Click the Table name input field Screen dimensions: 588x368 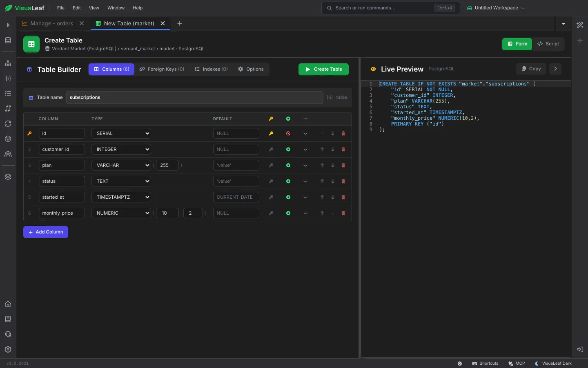194,97
